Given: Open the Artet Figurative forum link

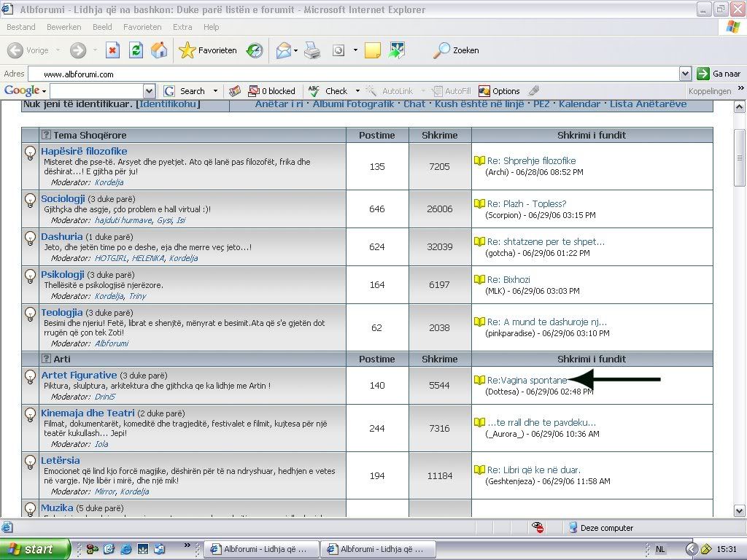Looking at the screenshot, I should tap(79, 376).
